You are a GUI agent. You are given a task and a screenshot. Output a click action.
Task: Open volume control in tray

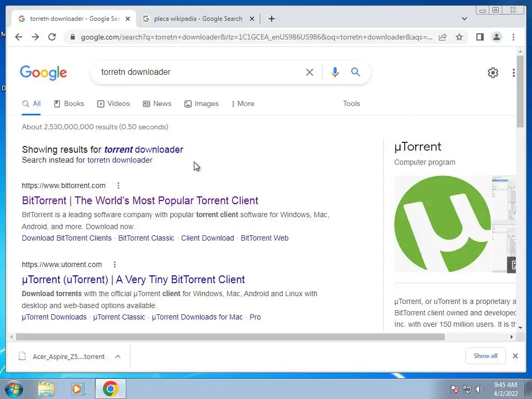click(480, 389)
